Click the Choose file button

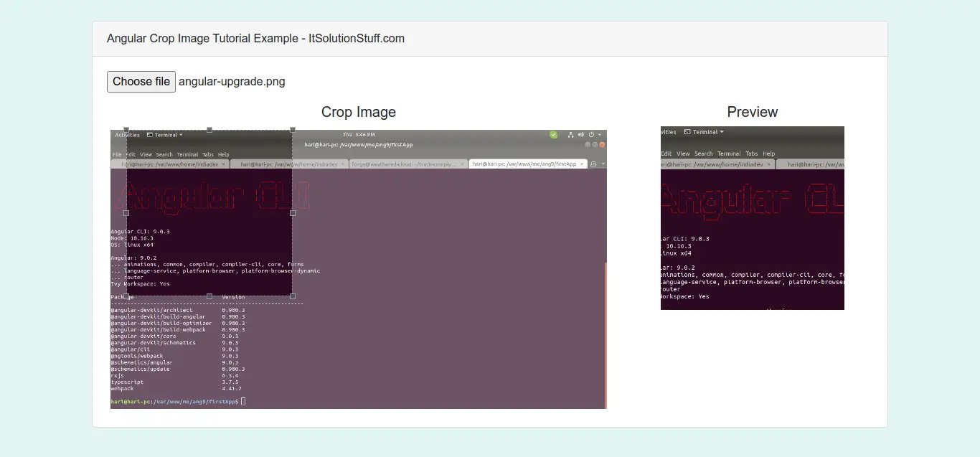141,82
